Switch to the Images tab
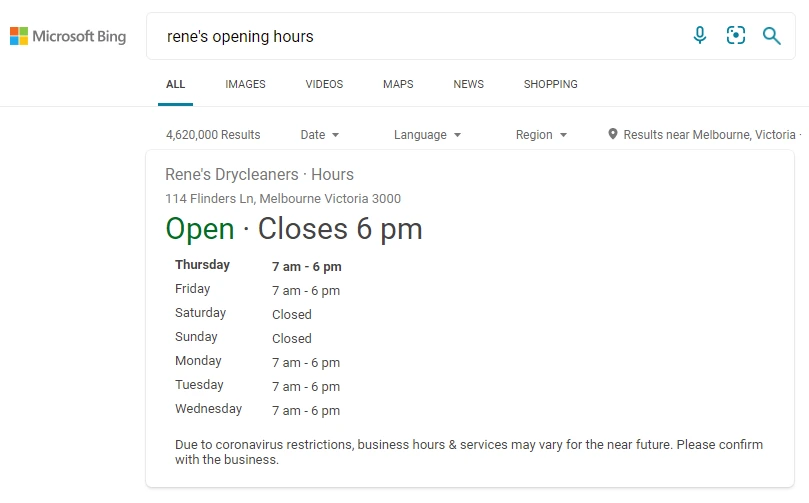 (x=245, y=84)
